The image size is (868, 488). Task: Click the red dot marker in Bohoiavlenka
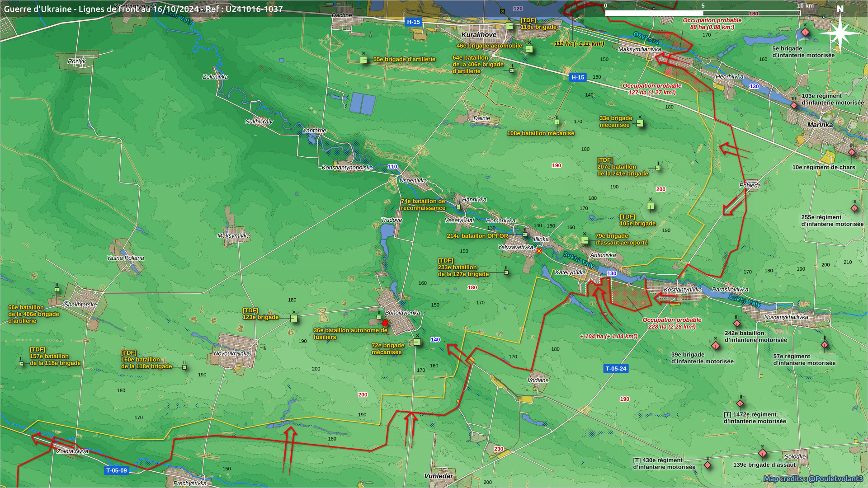(385, 323)
